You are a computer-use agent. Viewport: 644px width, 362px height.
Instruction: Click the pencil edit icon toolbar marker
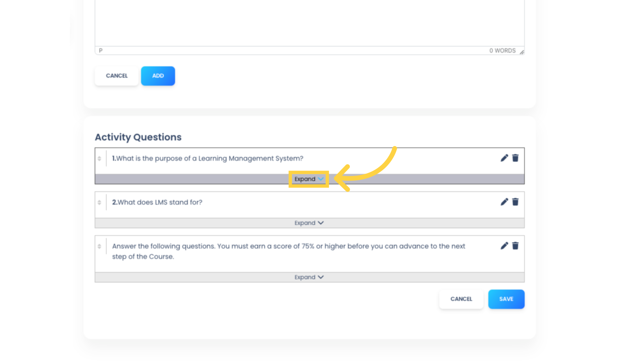click(504, 158)
